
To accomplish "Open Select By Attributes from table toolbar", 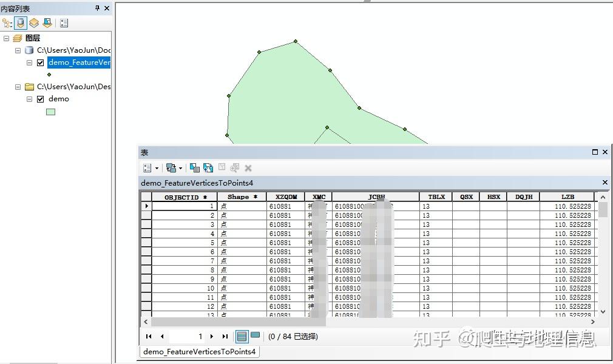I will click(195, 167).
